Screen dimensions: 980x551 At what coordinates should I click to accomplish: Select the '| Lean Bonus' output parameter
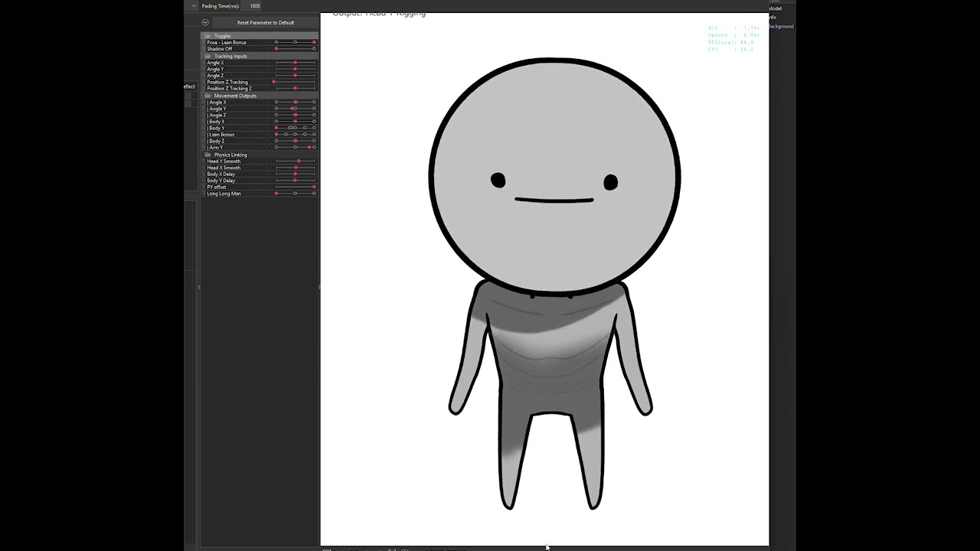220,135
